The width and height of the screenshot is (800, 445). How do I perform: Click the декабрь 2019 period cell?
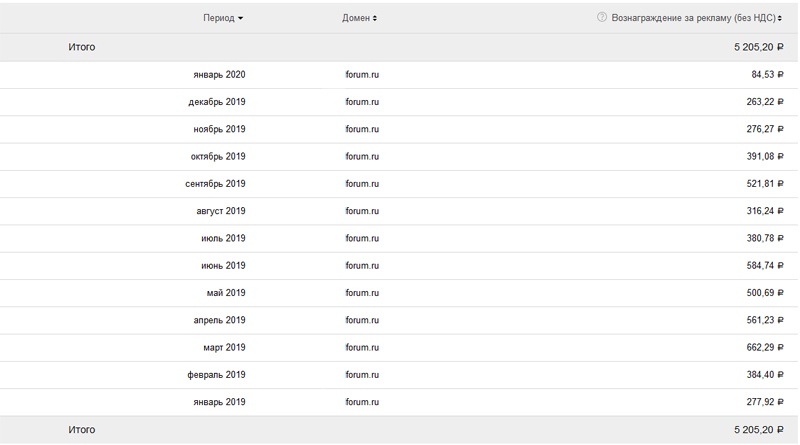click(217, 102)
